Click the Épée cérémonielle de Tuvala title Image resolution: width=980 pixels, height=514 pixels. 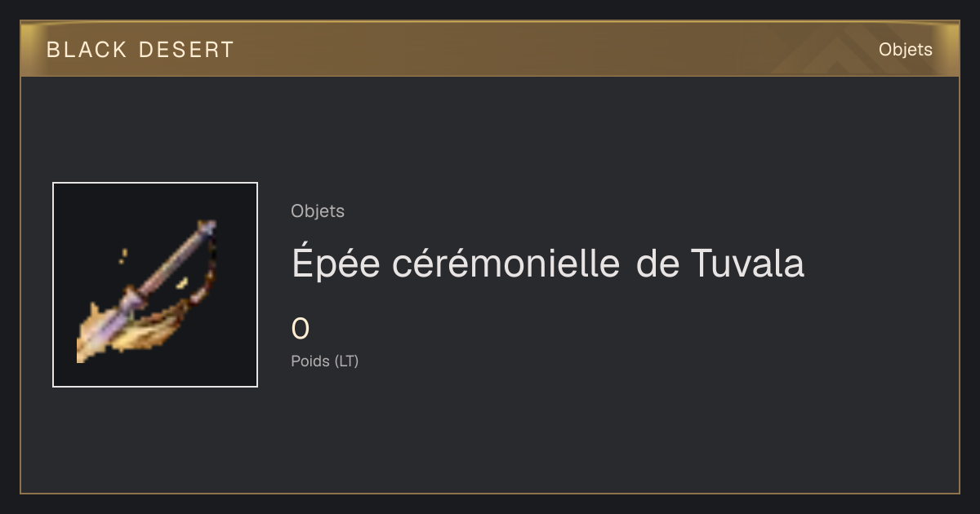(x=548, y=264)
